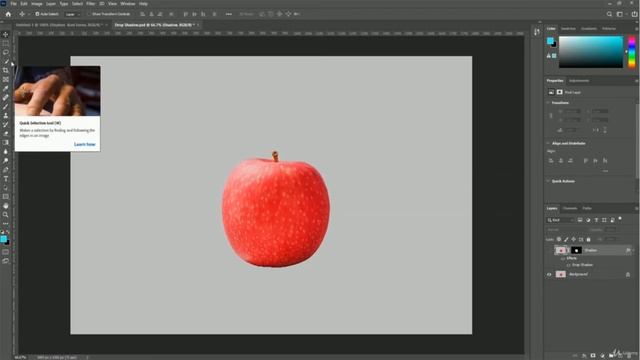Viewport: 640px width, 360px height.
Task: Select the Lasso tool
Action: pyautogui.click(x=6, y=52)
